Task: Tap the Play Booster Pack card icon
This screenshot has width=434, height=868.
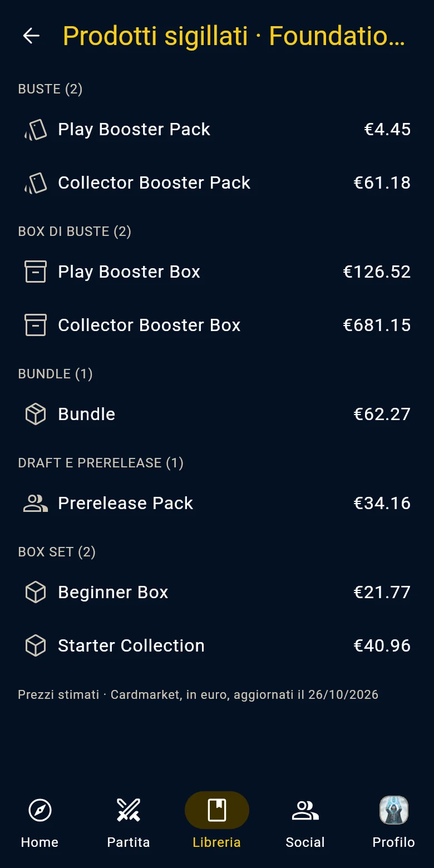Action: click(36, 130)
